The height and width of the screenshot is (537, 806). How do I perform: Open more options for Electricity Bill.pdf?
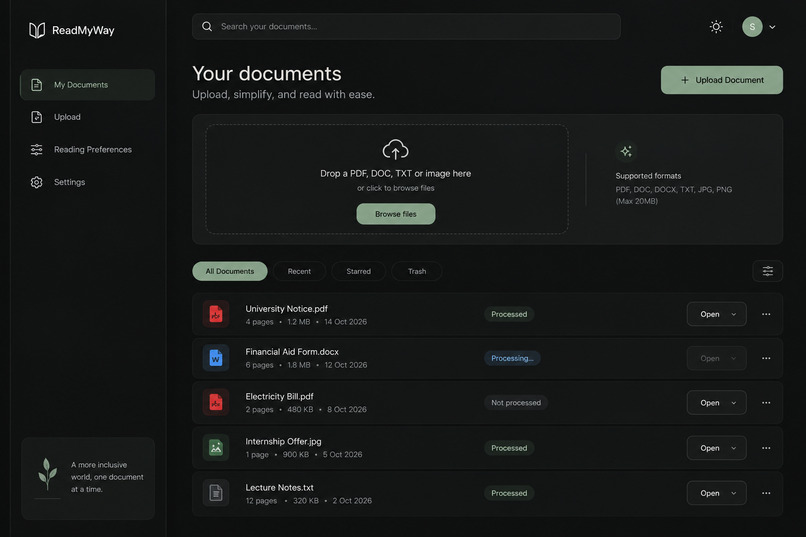[x=766, y=403]
